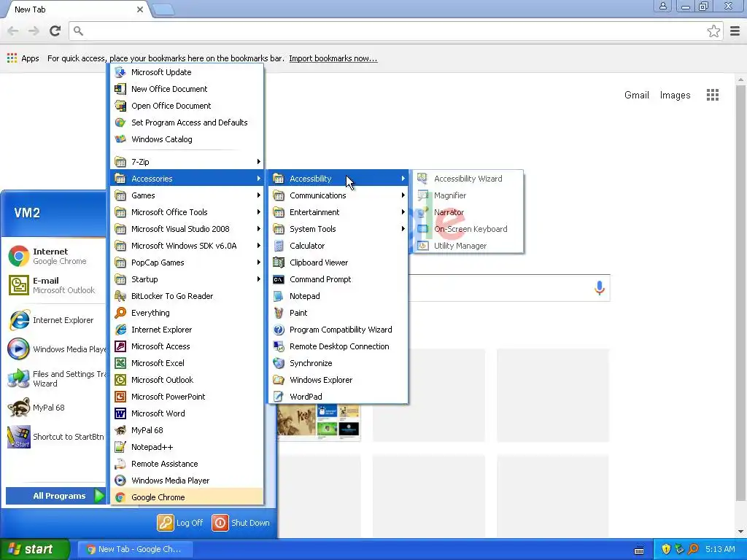The width and height of the screenshot is (747, 560).
Task: Expand Microsoft Windows SDK v6.0A folder
Action: point(187,246)
